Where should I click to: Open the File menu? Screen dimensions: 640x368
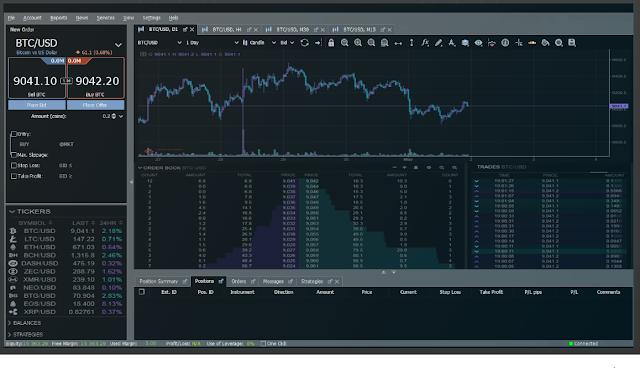click(11, 18)
